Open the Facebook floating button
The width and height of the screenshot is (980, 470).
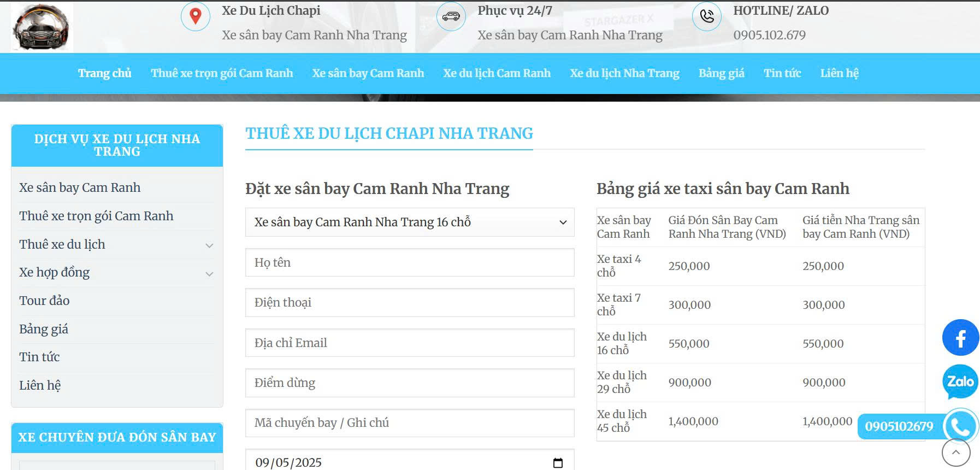(x=960, y=338)
